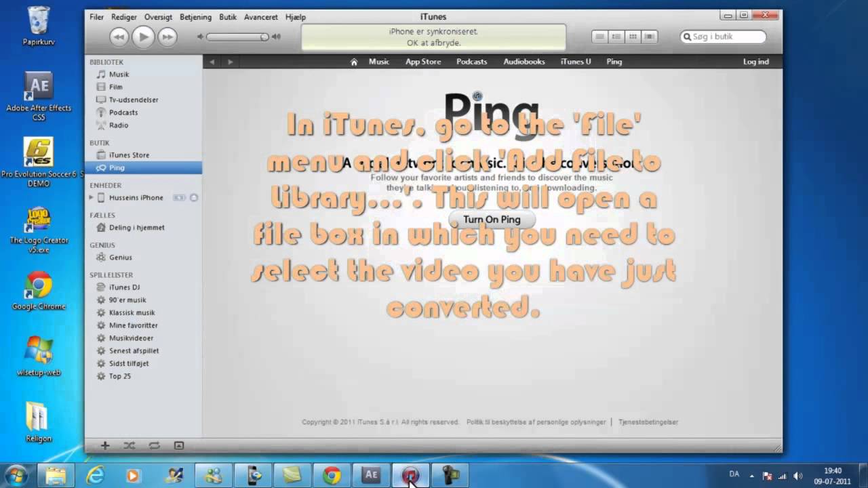Viewport: 868px width, 488px height.
Task: Toggle repeat at bottom of iTunes
Action: [x=154, y=445]
